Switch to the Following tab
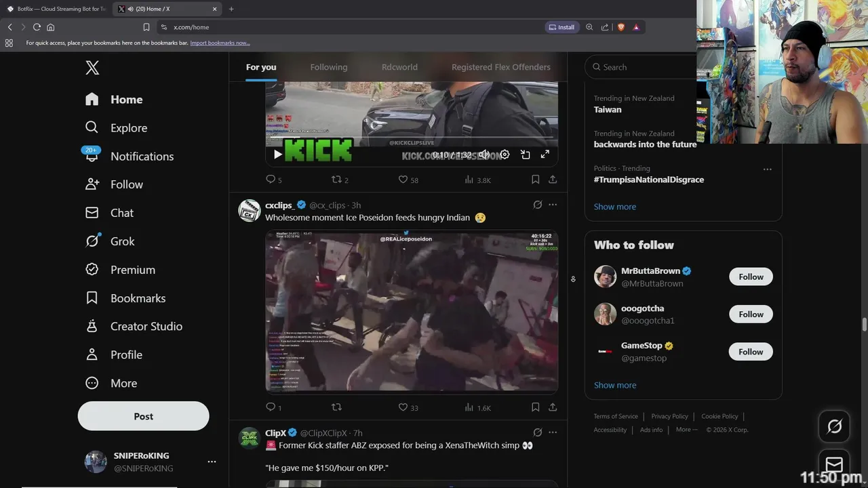868x488 pixels. click(x=329, y=67)
